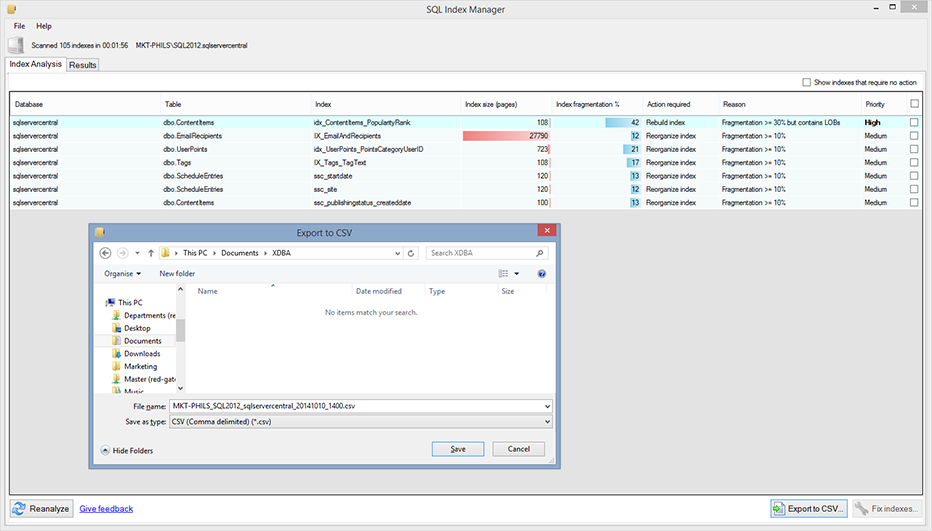This screenshot has width=932, height=531.
Task: Check the ssc_publishingstatus_createddate row checkbox
Action: (x=914, y=203)
